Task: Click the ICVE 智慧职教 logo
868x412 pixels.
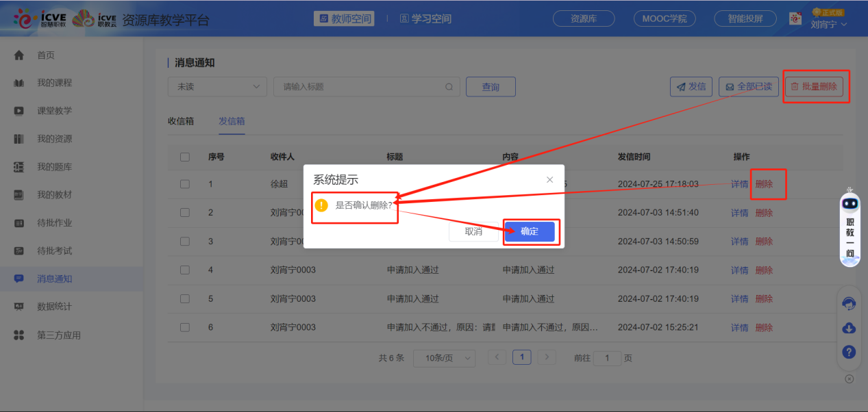Action: [x=39, y=19]
